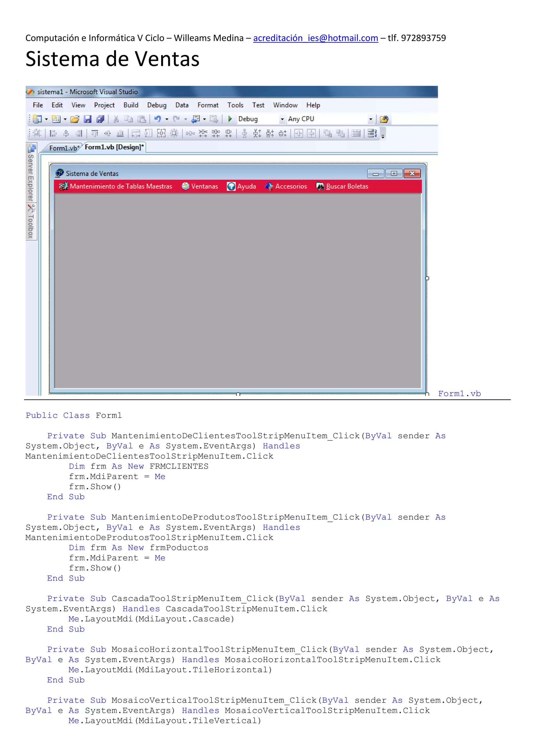Click the Align Lefts layout icon
This screenshot has width=535, height=756.
[x=53, y=133]
